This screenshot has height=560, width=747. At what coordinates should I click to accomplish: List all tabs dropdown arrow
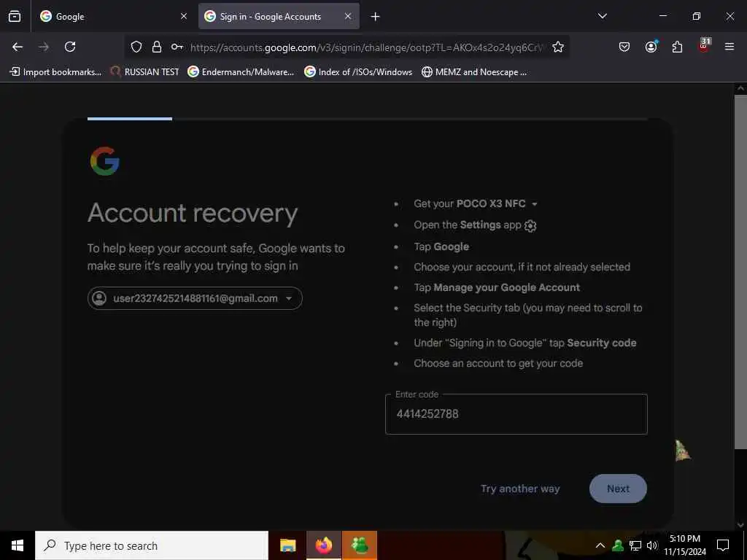click(x=602, y=16)
